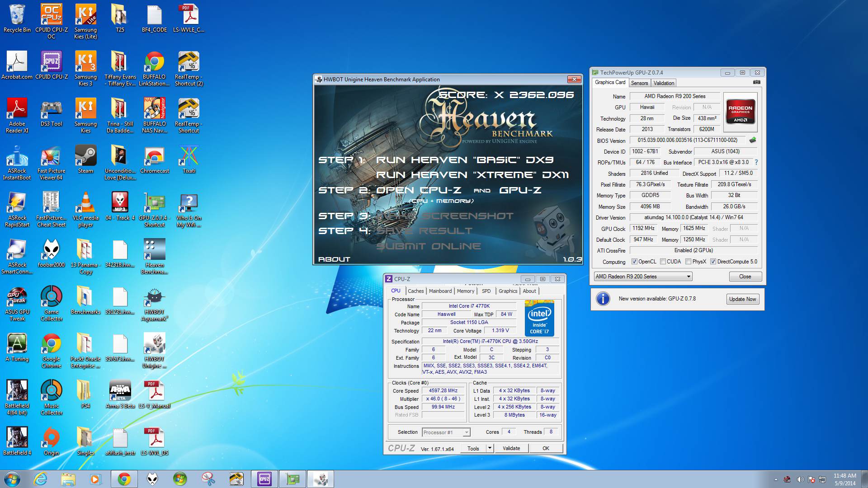Open Internet Explorer from taskbar
Viewport: 868px width, 488px height.
[x=41, y=479]
